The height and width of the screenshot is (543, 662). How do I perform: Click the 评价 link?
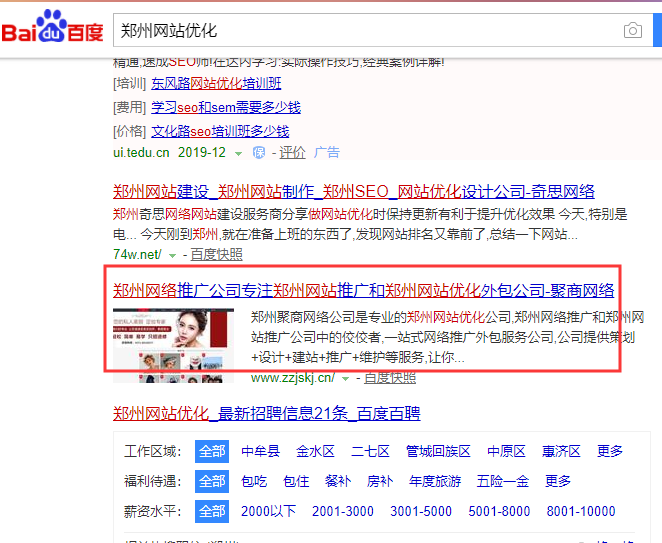click(x=292, y=152)
